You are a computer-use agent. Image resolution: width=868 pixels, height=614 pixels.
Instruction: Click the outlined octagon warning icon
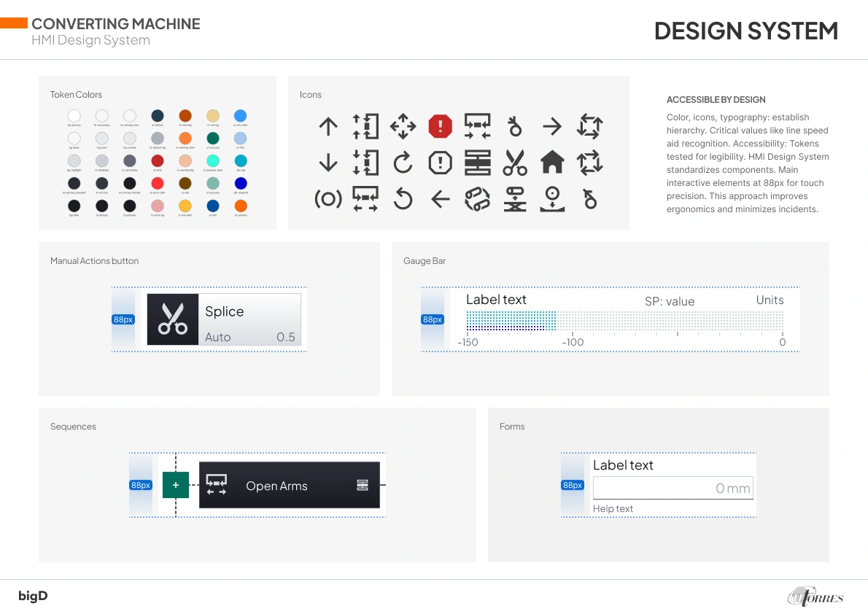(441, 162)
